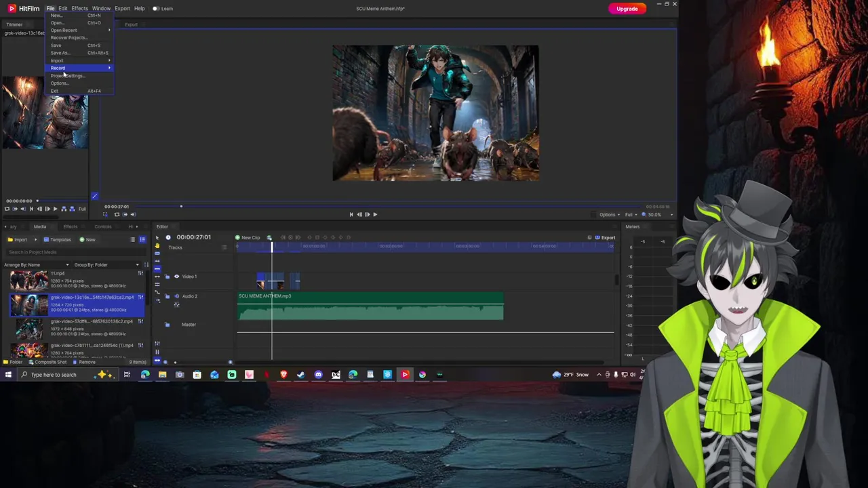Click the Folder button at panel bottom
Image resolution: width=868 pixels, height=488 pixels.
[12, 362]
